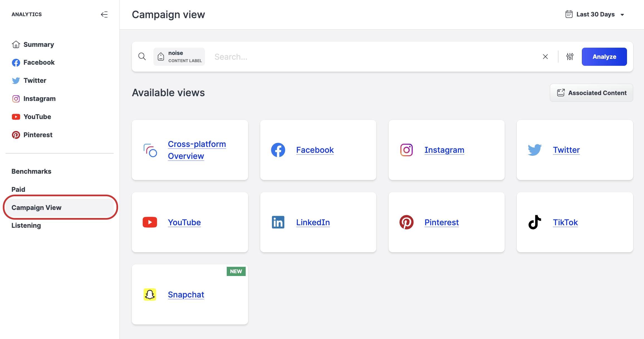The image size is (644, 339).
Task: Click the LinkedIn logo in card
Action: coord(278,222)
